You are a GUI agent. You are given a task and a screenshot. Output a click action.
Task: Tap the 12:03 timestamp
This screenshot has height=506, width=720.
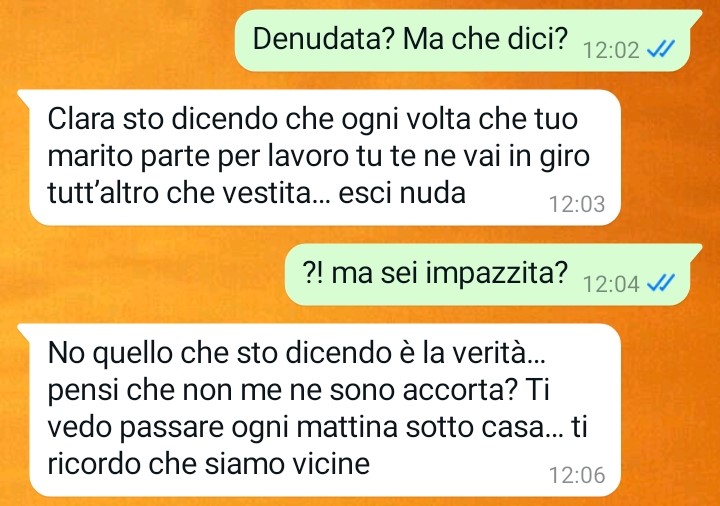coord(577,204)
